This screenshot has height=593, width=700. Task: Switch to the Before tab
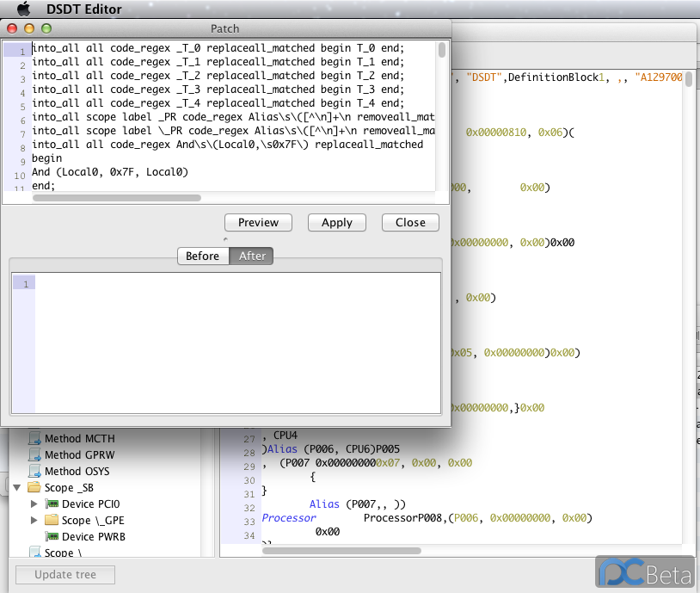pyautogui.click(x=203, y=256)
